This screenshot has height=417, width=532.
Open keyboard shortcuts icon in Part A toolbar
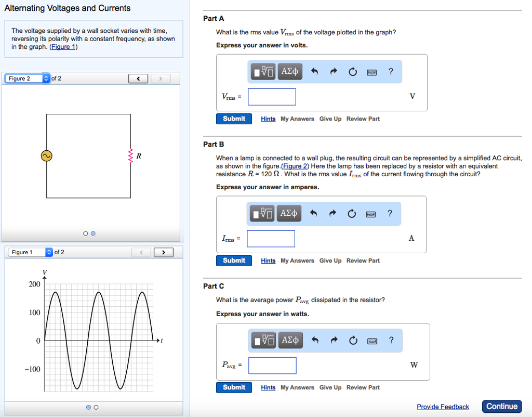pos(371,72)
